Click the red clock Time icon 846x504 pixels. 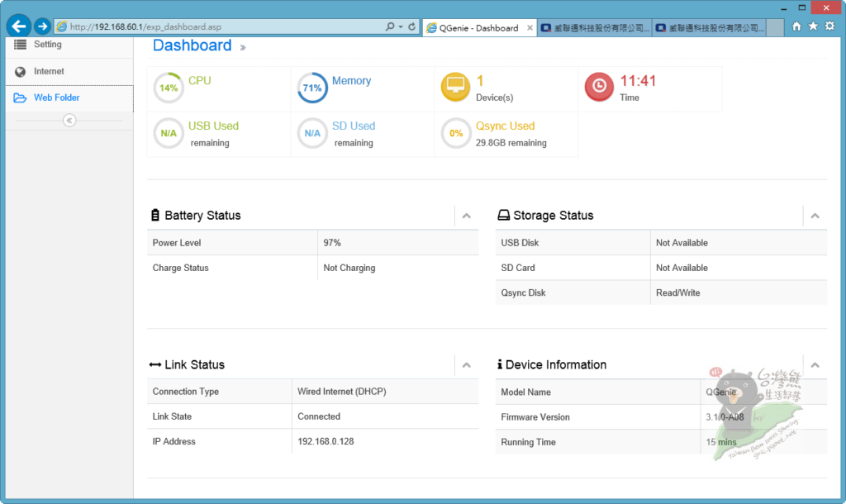[599, 88]
